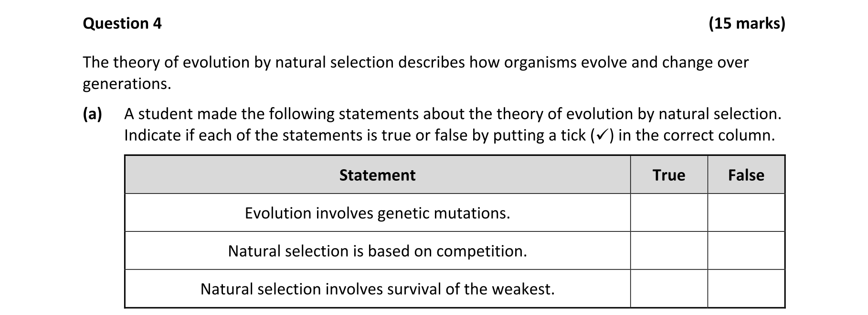Click the line starting 'A student made'
Image resolution: width=868 pixels, height=315 pixels.
click(453, 114)
